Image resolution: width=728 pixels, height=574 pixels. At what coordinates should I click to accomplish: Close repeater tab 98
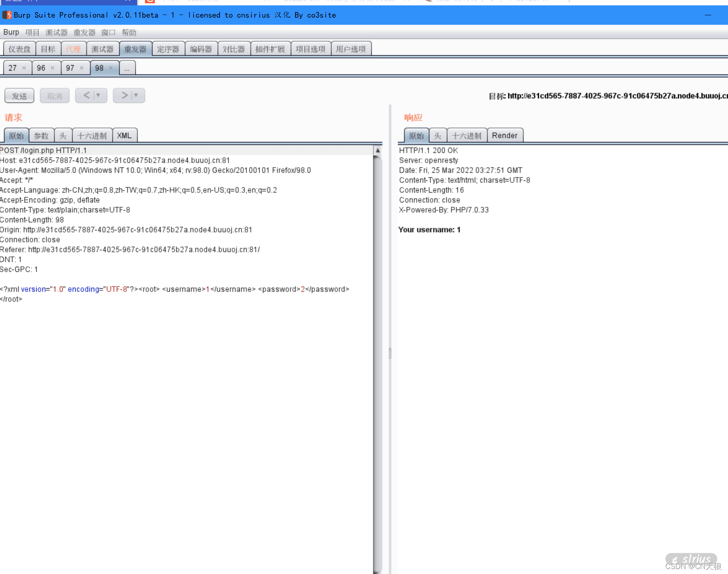[111, 68]
